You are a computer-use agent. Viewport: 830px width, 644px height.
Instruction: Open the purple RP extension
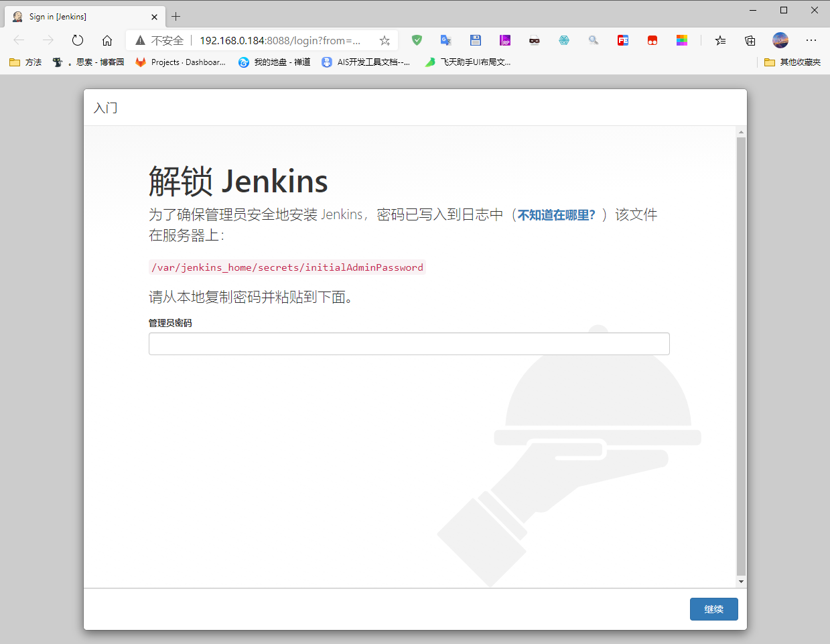tap(505, 40)
